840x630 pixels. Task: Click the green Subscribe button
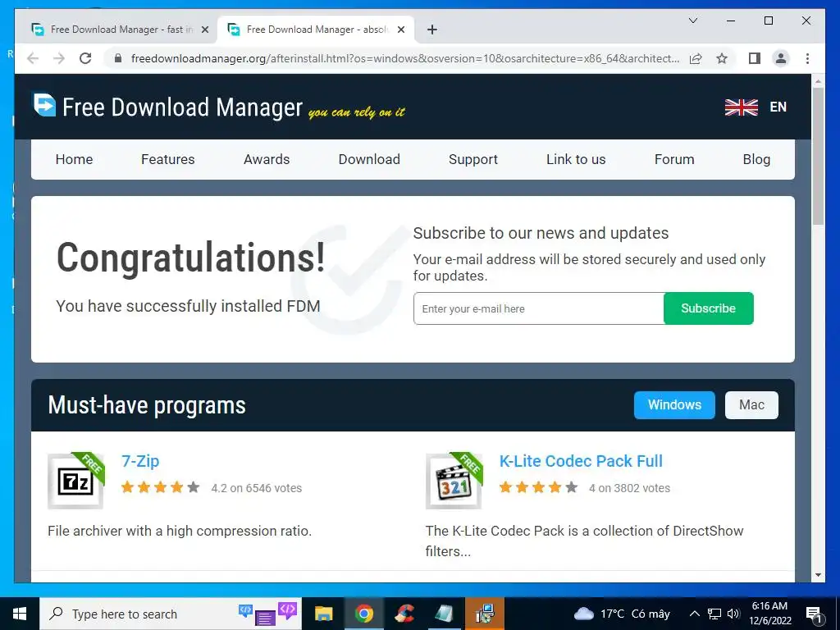(708, 308)
